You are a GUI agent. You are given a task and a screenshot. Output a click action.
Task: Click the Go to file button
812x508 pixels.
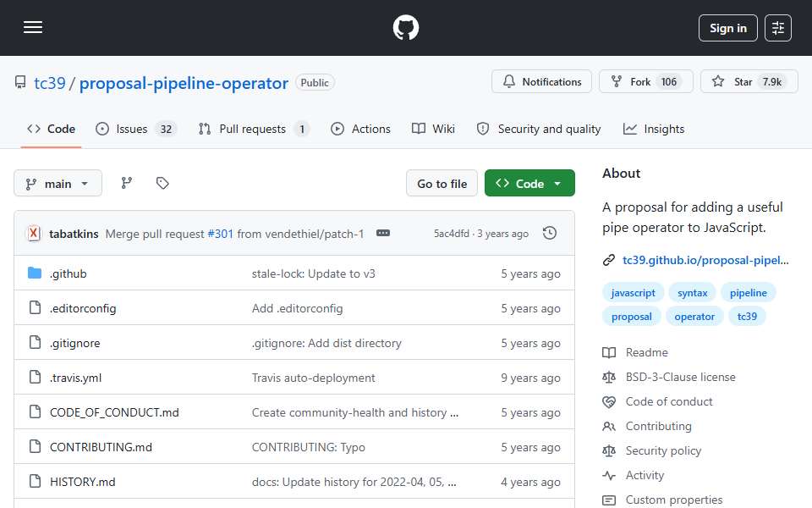442,184
